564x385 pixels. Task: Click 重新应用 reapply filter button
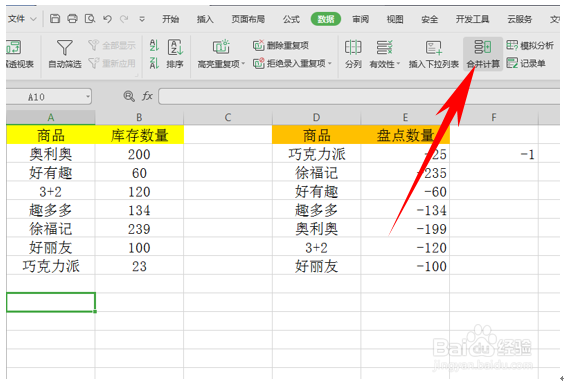pyautogui.click(x=112, y=63)
